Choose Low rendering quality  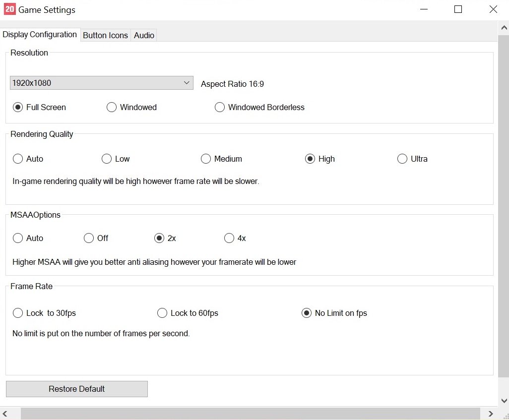click(107, 159)
